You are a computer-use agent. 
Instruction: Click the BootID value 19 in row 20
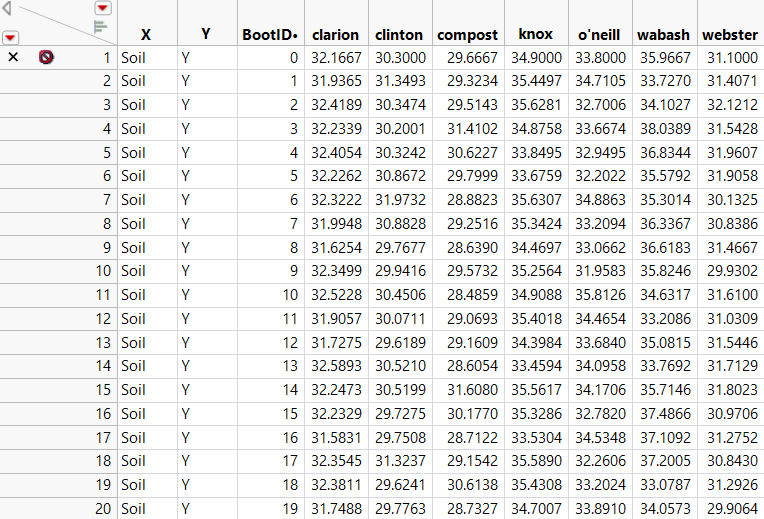coord(290,509)
